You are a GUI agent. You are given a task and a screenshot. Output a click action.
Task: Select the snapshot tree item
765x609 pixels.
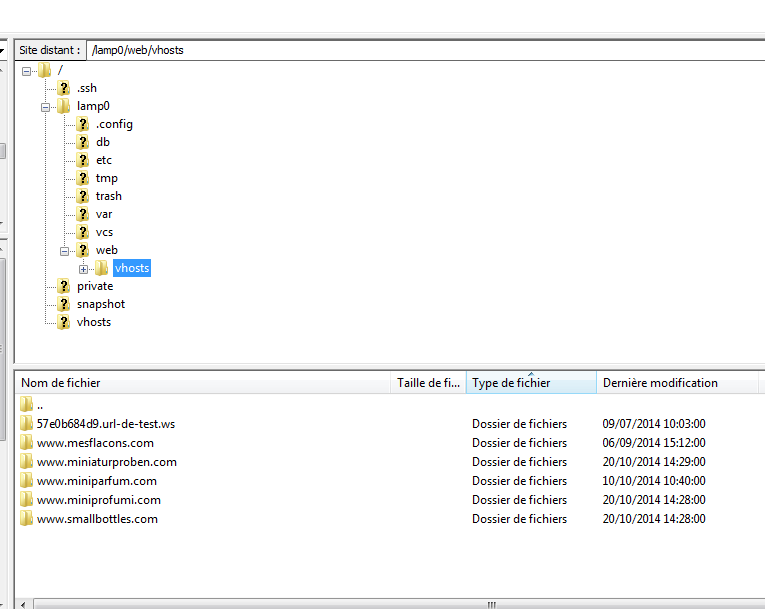[101, 304]
